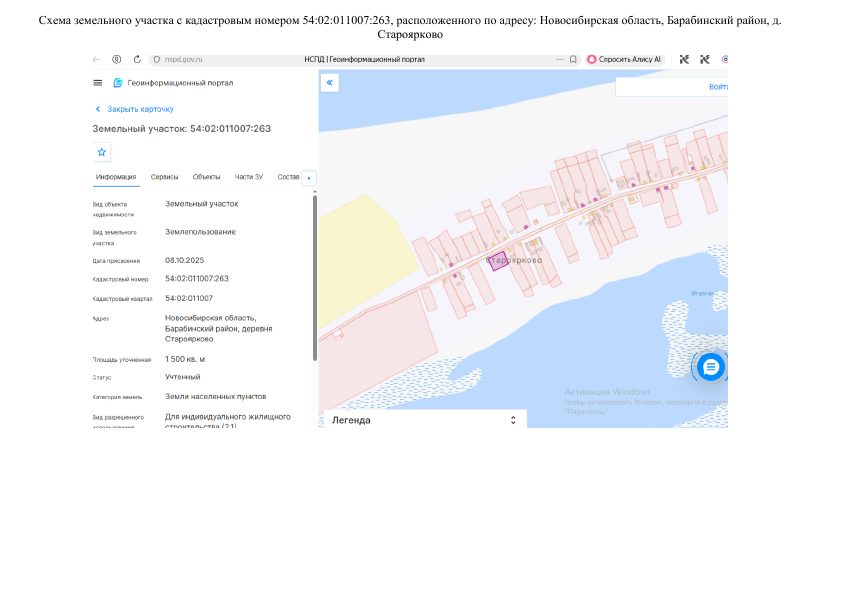842x595 pixels.
Task: Click the "Спросить Алису AI" button
Action: point(625,60)
